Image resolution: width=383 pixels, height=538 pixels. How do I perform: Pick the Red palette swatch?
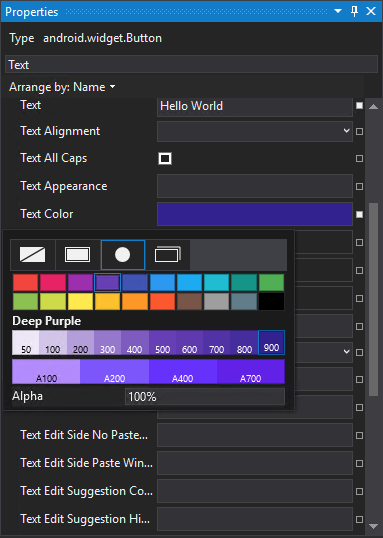(x=25, y=282)
